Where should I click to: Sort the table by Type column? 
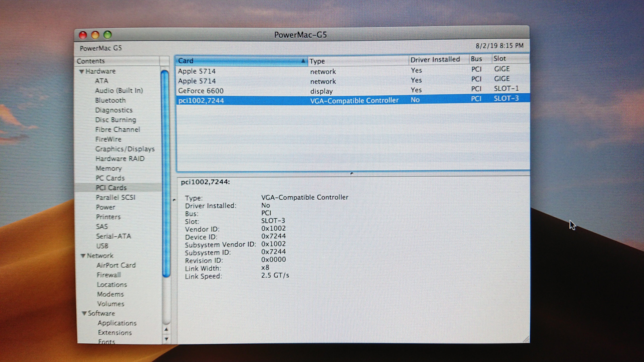(358, 61)
